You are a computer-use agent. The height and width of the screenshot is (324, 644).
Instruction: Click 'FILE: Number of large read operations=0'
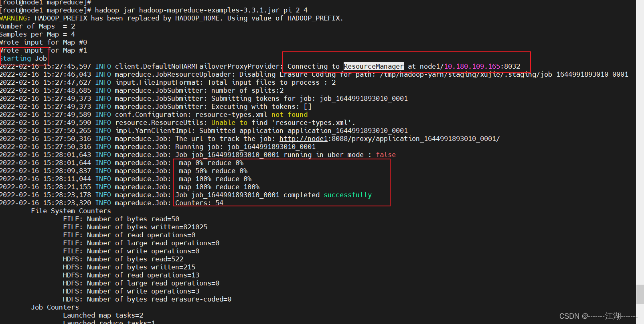point(141,243)
